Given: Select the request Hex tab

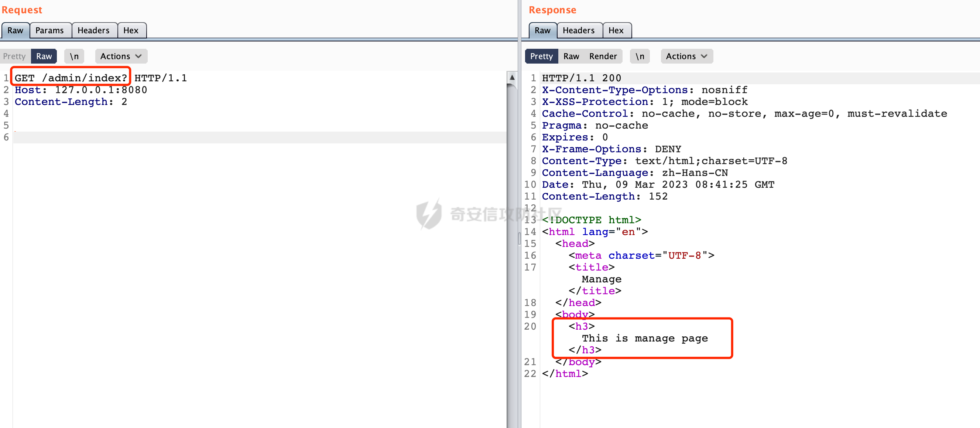Looking at the screenshot, I should point(130,30).
